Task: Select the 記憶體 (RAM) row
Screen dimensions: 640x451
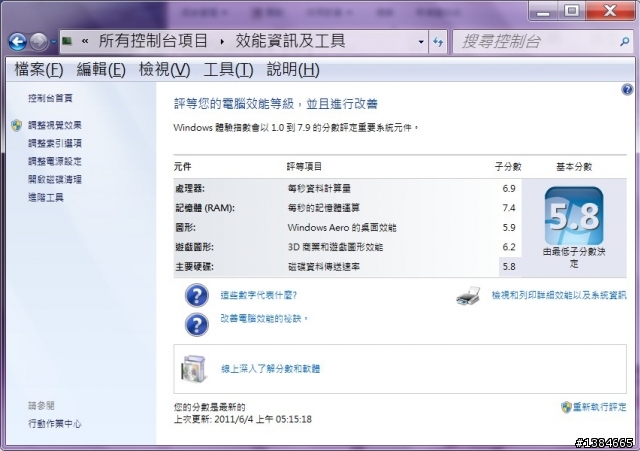Action: (347, 208)
